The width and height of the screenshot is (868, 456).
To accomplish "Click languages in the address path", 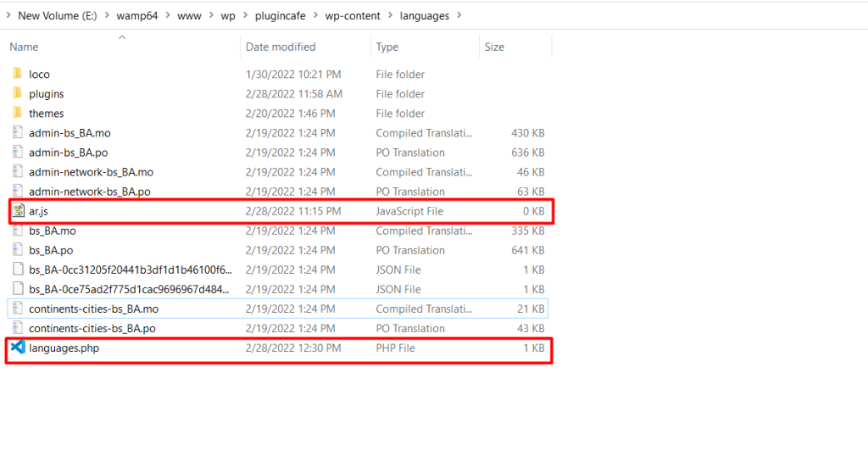I will 425,15.
